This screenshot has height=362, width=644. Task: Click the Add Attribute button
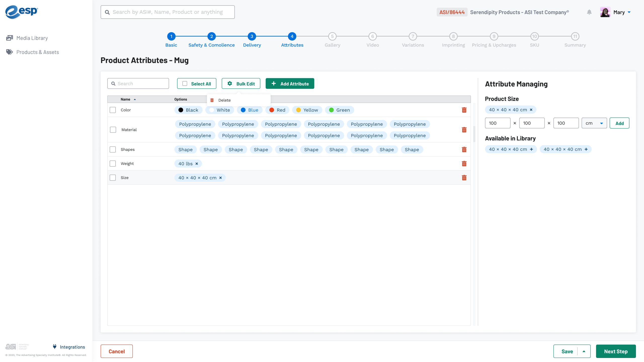coord(290,83)
